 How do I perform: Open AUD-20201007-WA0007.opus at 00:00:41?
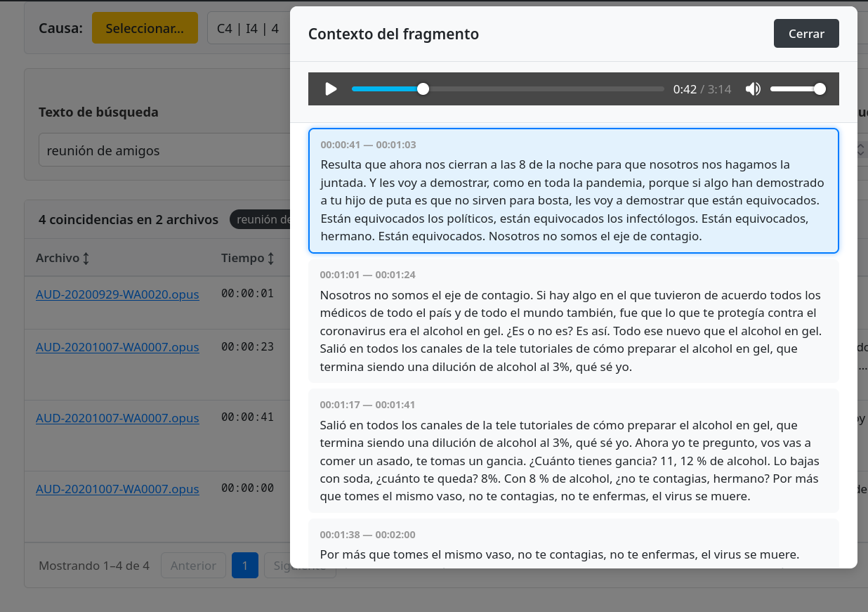[x=117, y=418]
